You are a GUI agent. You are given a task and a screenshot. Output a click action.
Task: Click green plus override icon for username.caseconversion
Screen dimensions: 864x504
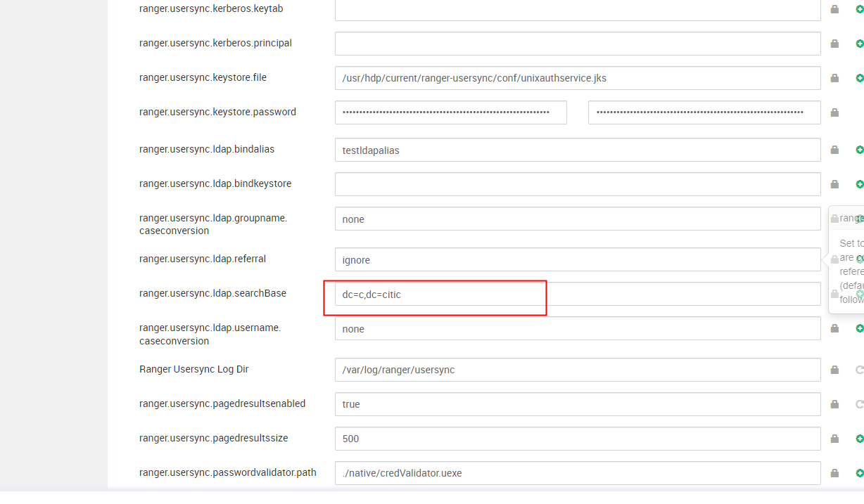point(859,328)
